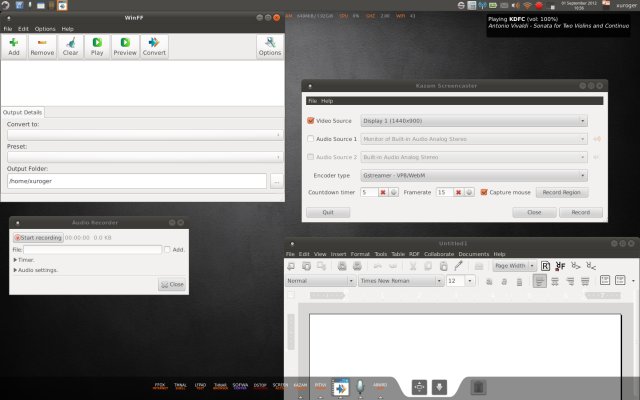The image size is (640, 400).
Task: Expand the Timer section in Audio Recorder
Action: point(24,260)
